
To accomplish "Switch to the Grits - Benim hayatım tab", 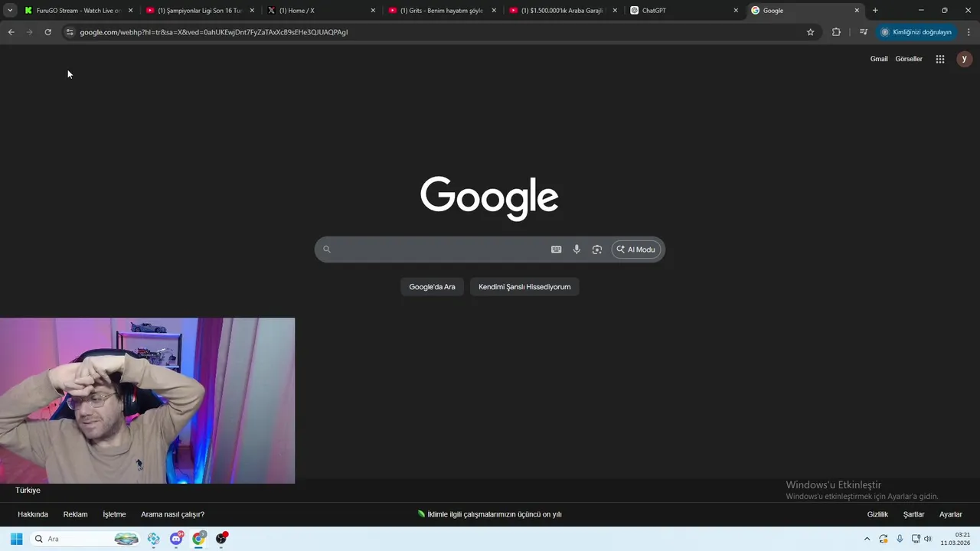I will [442, 11].
